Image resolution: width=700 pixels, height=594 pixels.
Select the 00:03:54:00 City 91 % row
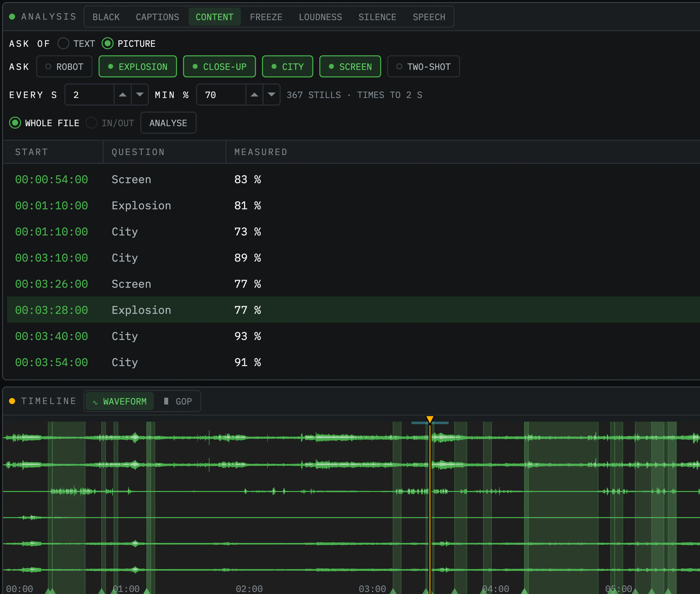pos(354,362)
